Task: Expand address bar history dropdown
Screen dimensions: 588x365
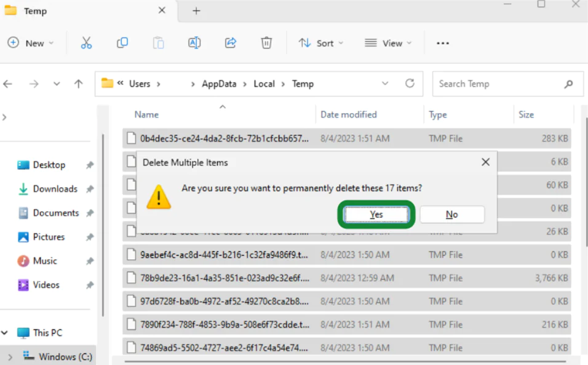Action: coord(385,83)
